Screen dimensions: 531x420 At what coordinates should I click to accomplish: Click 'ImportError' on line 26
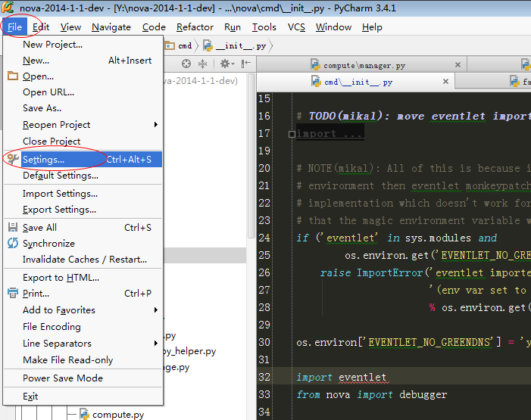[x=390, y=272]
